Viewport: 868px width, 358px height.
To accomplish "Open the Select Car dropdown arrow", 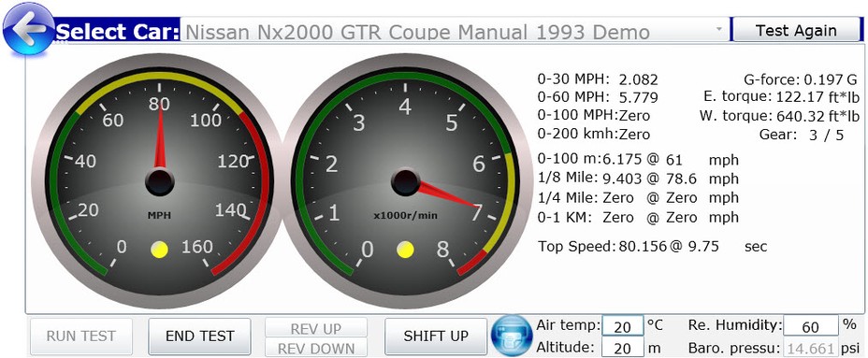I will tap(718, 29).
